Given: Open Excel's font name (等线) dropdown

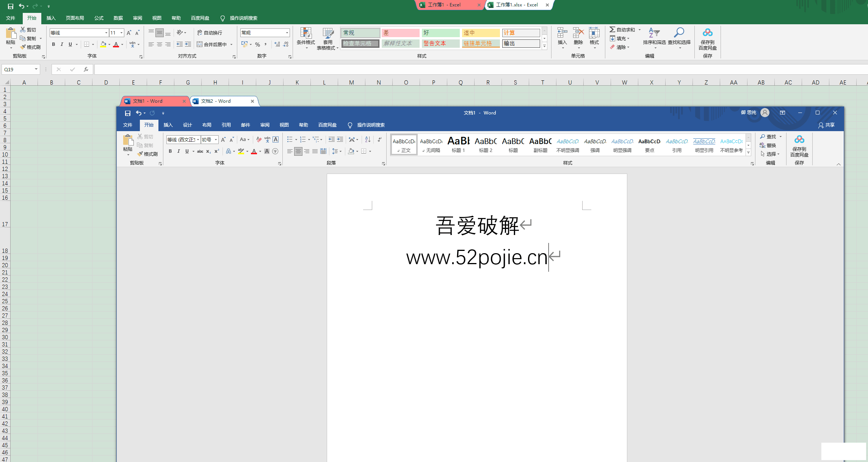Looking at the screenshot, I should [x=106, y=33].
